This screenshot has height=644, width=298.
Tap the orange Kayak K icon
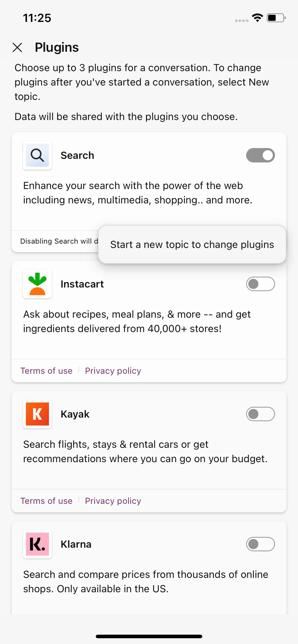(37, 414)
